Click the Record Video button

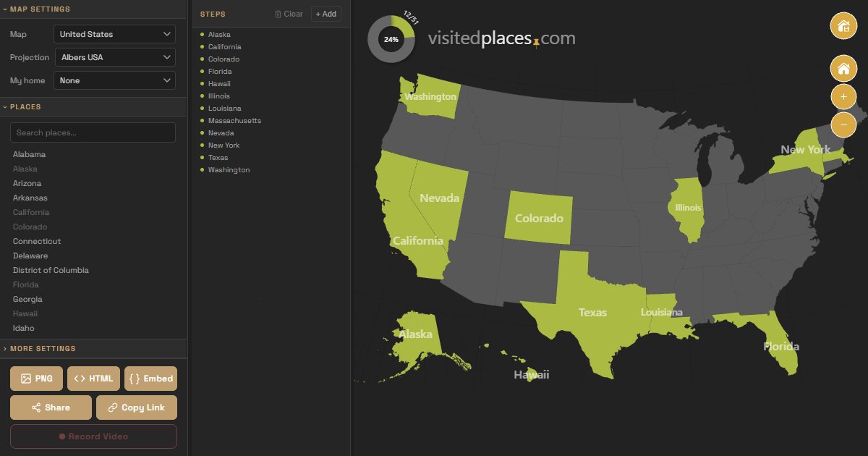coord(93,436)
